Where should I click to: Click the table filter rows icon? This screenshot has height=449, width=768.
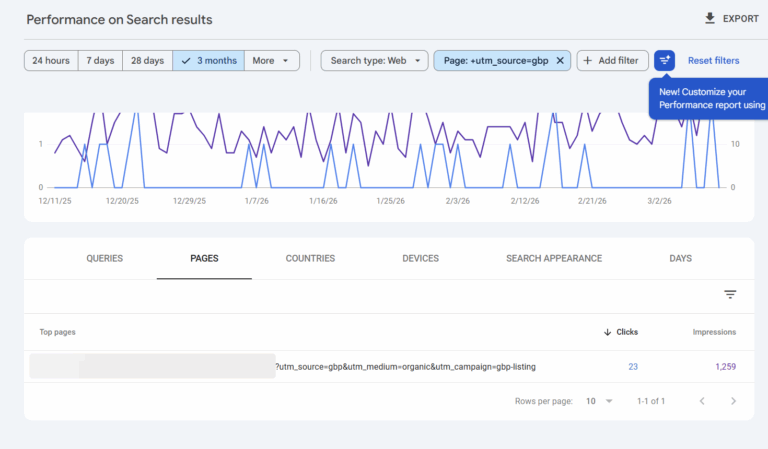(x=730, y=295)
